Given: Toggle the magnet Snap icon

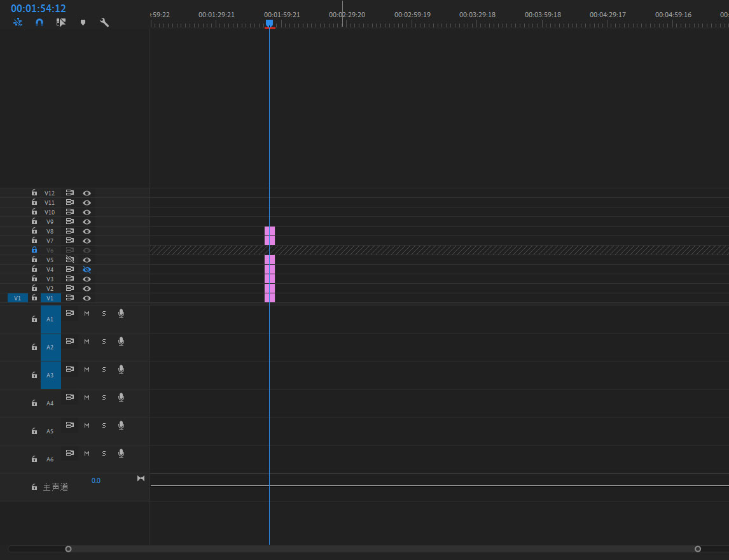Looking at the screenshot, I should tap(39, 22).
